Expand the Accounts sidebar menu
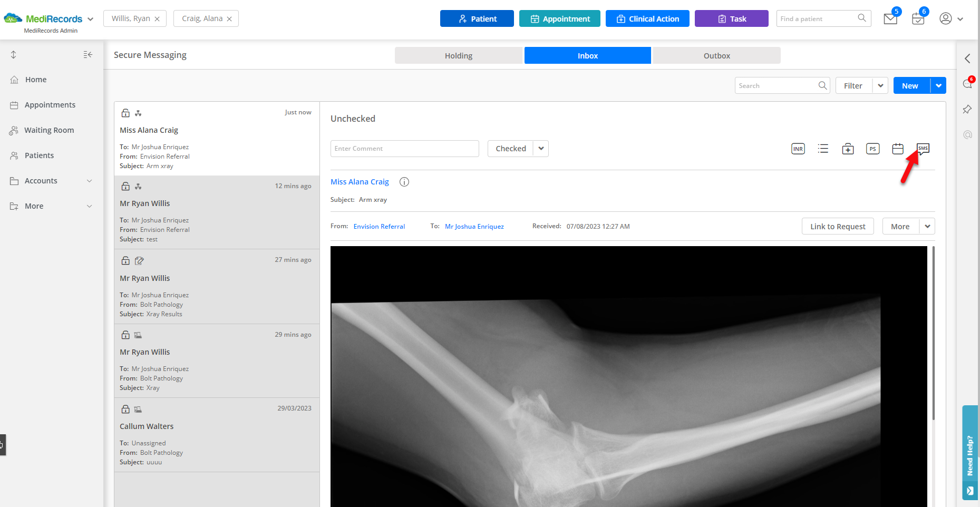980x507 pixels. (x=89, y=181)
